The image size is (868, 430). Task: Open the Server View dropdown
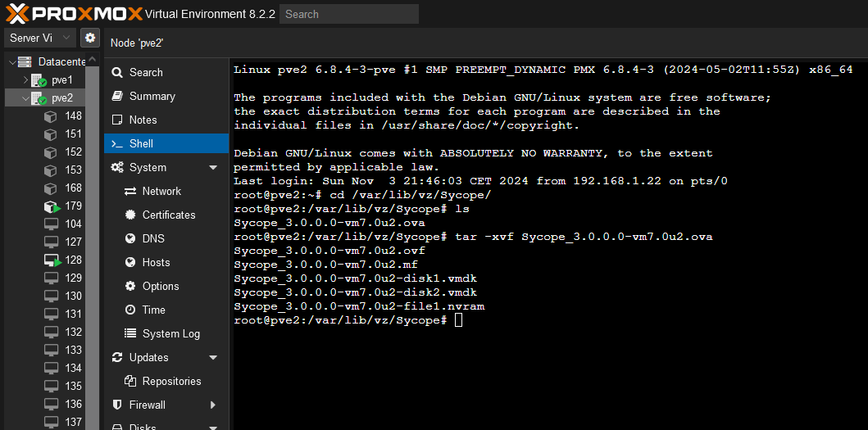coord(41,38)
